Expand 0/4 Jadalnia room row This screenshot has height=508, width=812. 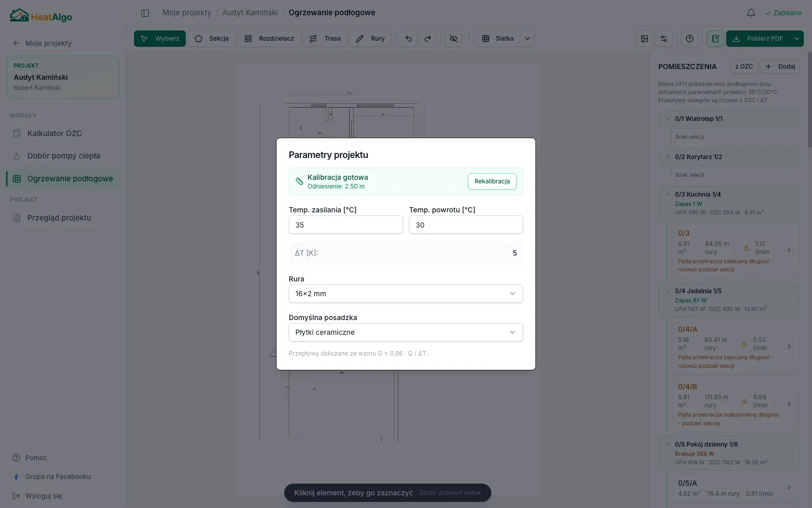click(x=729, y=300)
